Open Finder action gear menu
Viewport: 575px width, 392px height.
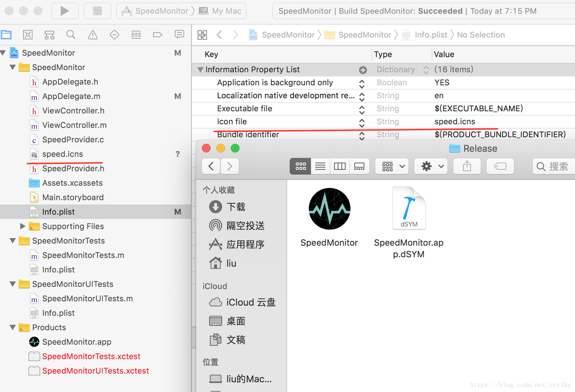431,166
